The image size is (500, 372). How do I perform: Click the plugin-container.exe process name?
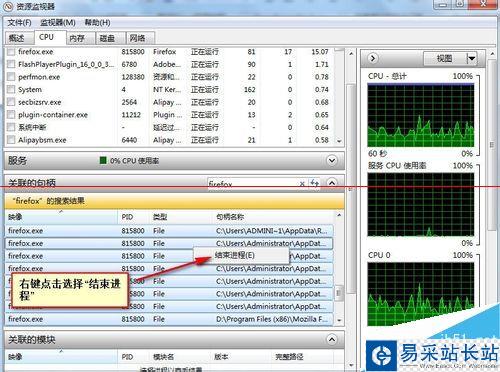[53, 115]
